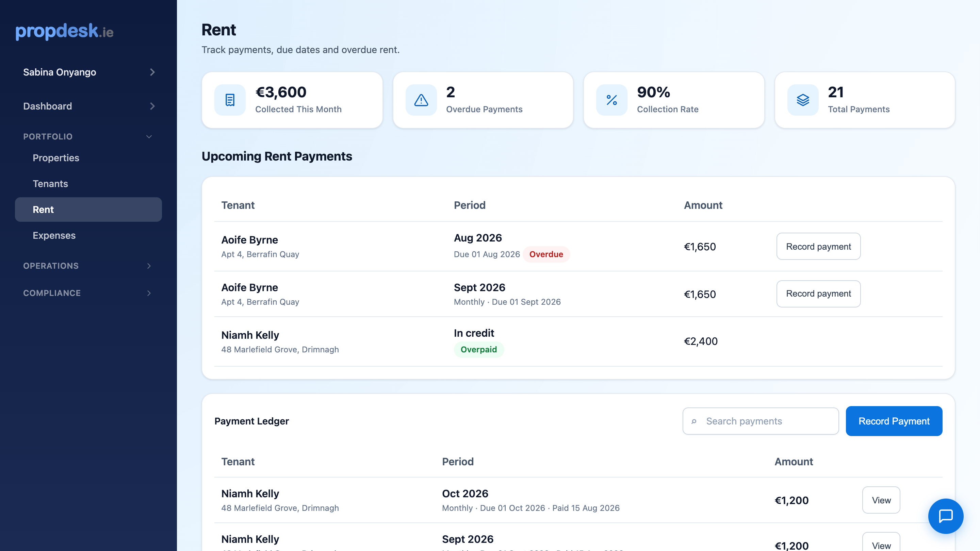The image size is (980, 551).
Task: Click Oct 2026 period in Payment Ledger
Action: pos(465,494)
